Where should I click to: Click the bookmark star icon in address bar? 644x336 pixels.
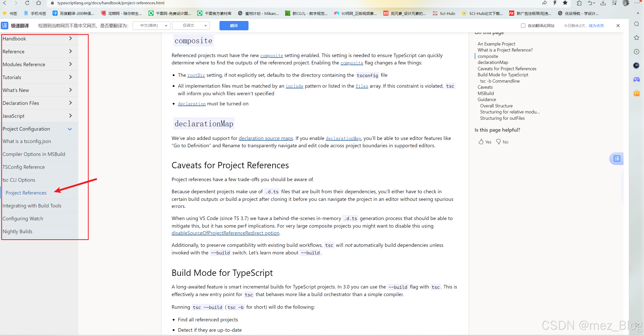click(565, 3)
